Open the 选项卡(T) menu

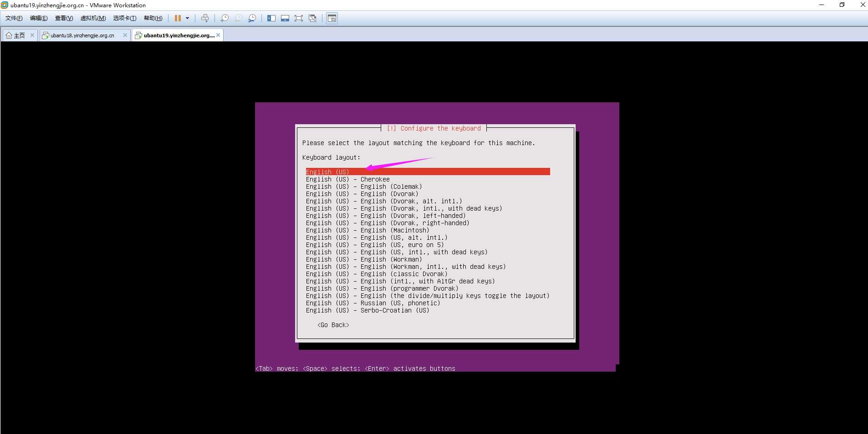tap(125, 18)
